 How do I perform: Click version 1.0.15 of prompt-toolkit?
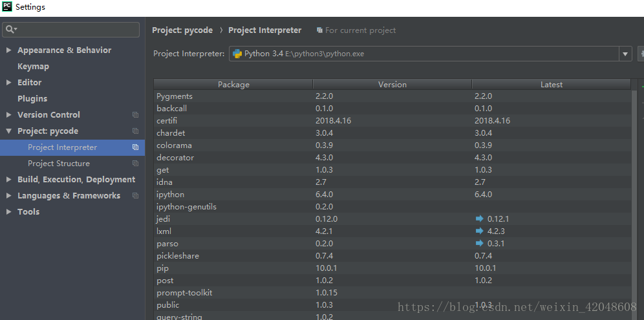tap(327, 293)
